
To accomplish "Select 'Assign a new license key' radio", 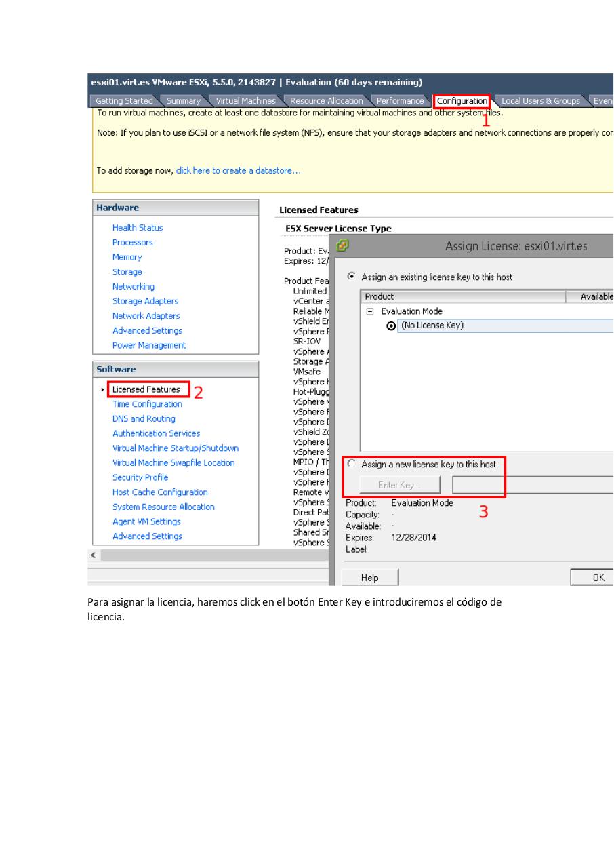I will (x=351, y=464).
